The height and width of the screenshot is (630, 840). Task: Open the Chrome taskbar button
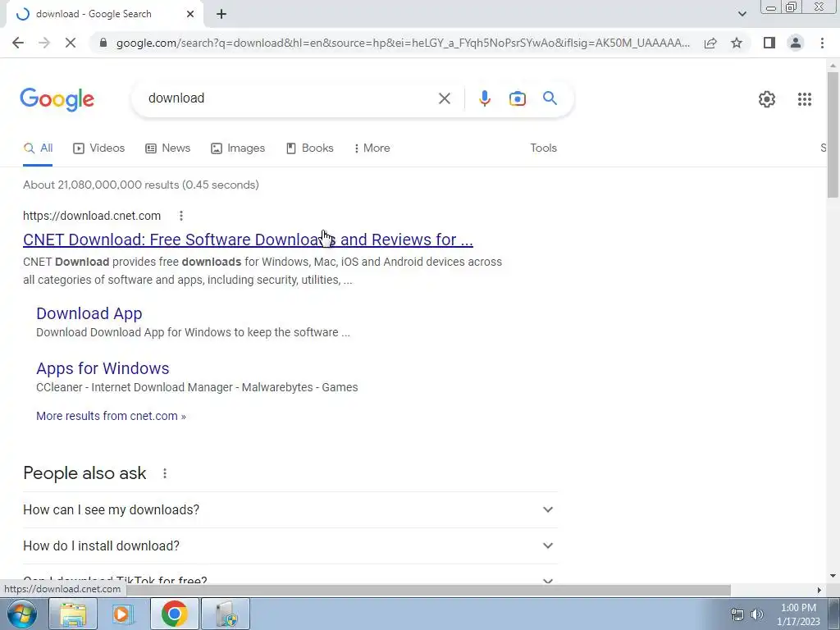pos(174,614)
